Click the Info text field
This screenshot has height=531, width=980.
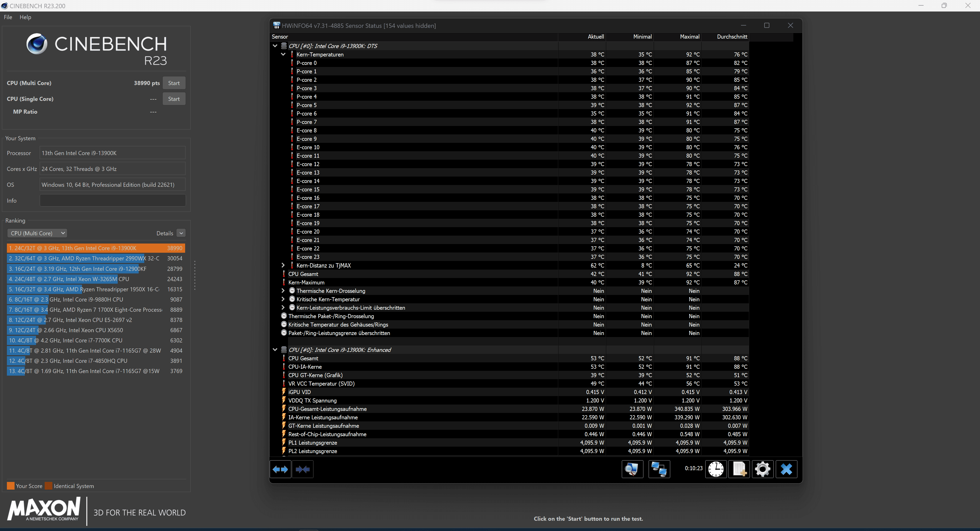(x=113, y=201)
